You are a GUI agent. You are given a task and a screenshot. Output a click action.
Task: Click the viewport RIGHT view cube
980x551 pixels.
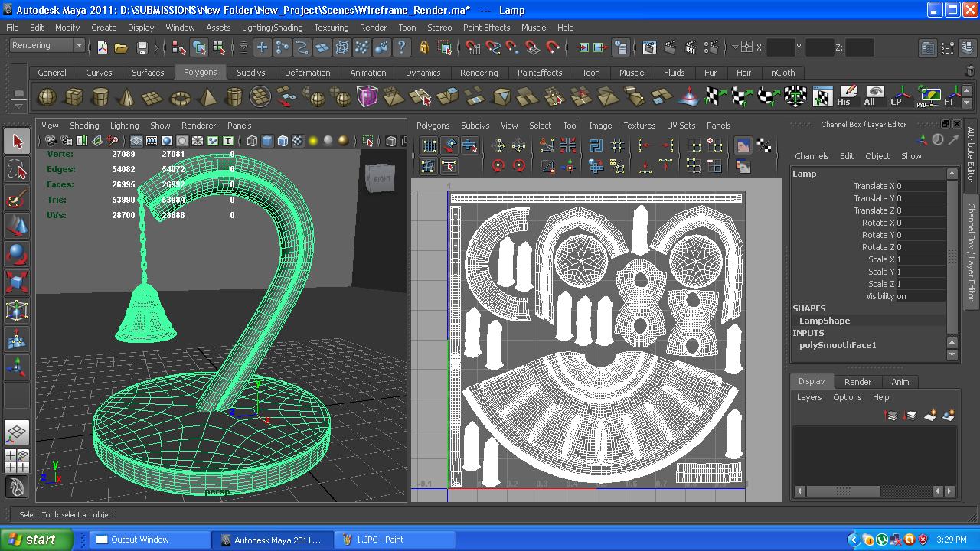[381, 179]
